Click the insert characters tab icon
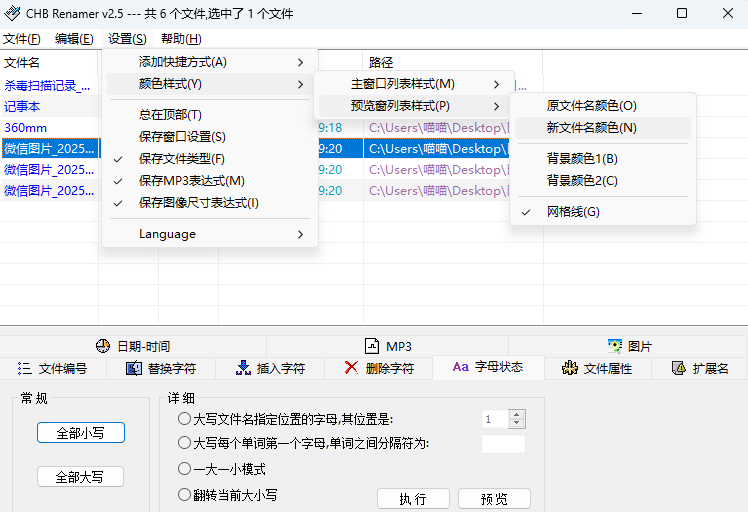The image size is (748, 512). [x=243, y=368]
